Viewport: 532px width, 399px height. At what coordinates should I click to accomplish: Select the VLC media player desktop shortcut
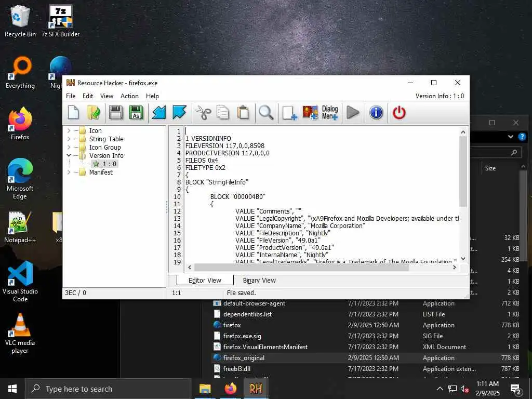pyautogui.click(x=20, y=334)
